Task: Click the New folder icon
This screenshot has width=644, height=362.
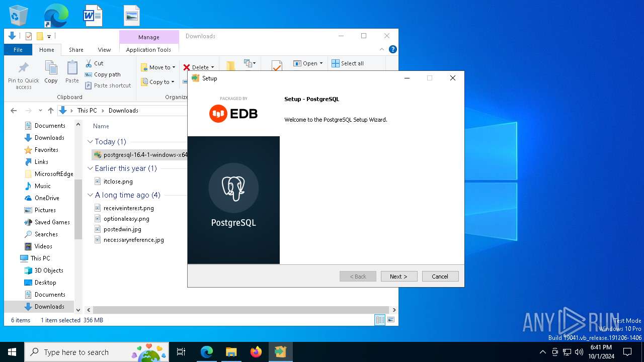Action: (x=230, y=66)
